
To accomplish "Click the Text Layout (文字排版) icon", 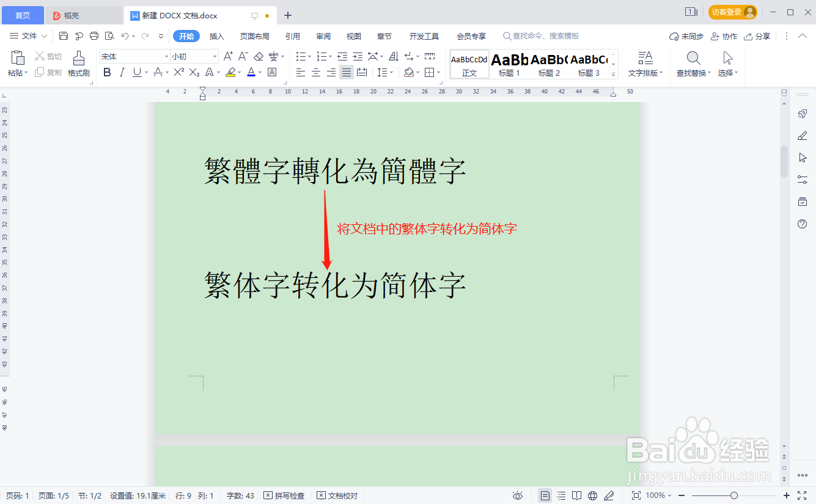I will 645,58.
